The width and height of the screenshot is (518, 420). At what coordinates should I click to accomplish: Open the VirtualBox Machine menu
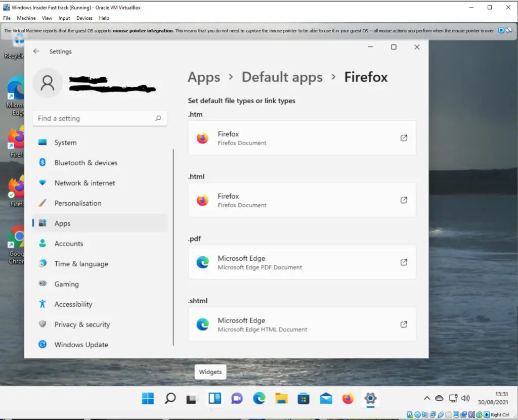click(26, 18)
